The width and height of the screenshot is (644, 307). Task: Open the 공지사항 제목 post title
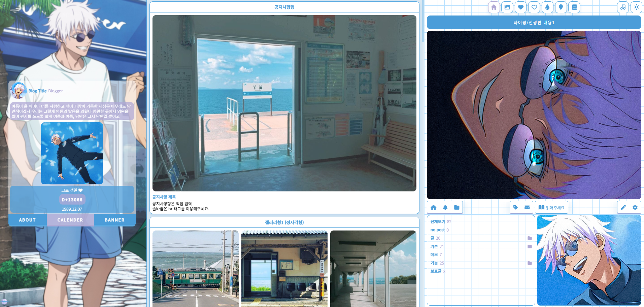click(x=164, y=197)
